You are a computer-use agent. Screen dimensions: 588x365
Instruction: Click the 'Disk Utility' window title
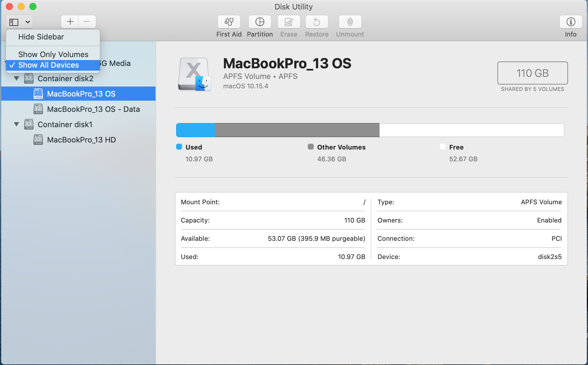[293, 7]
